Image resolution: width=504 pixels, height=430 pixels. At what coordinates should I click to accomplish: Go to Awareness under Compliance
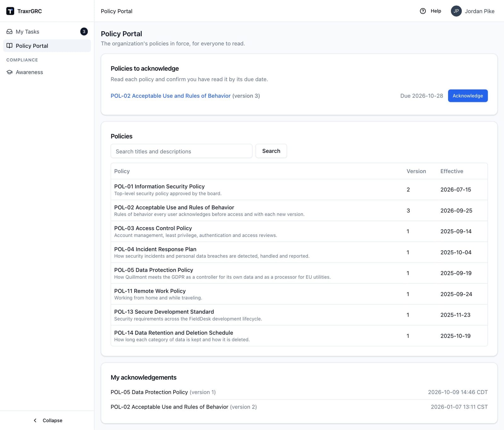click(x=47, y=72)
